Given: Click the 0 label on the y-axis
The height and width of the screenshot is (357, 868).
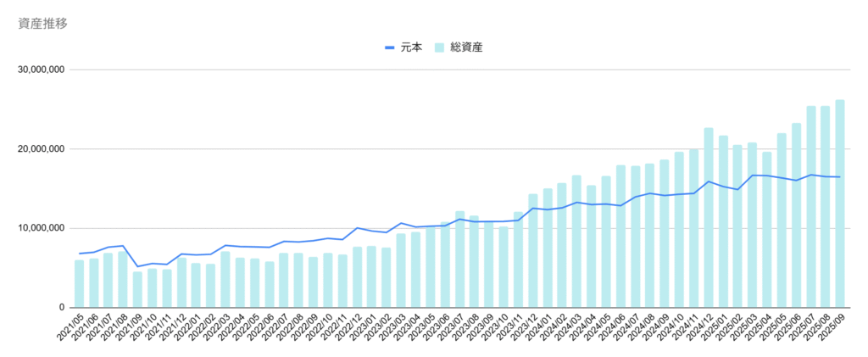Looking at the screenshot, I should (x=60, y=307).
